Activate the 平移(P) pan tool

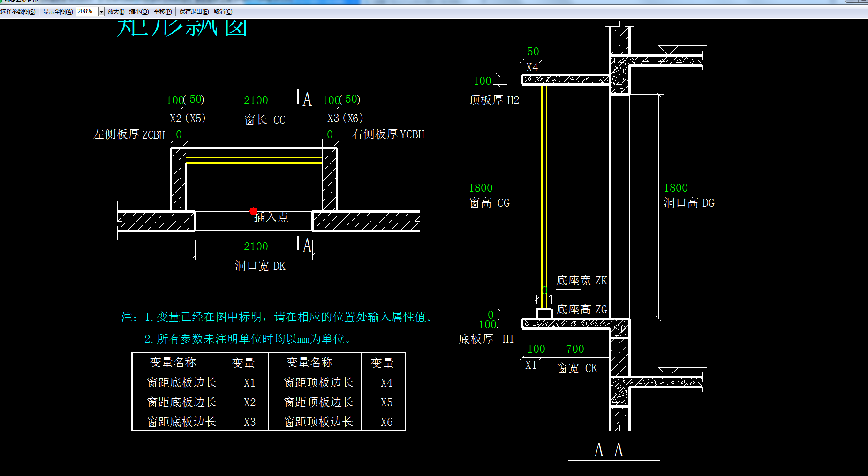[x=163, y=12]
